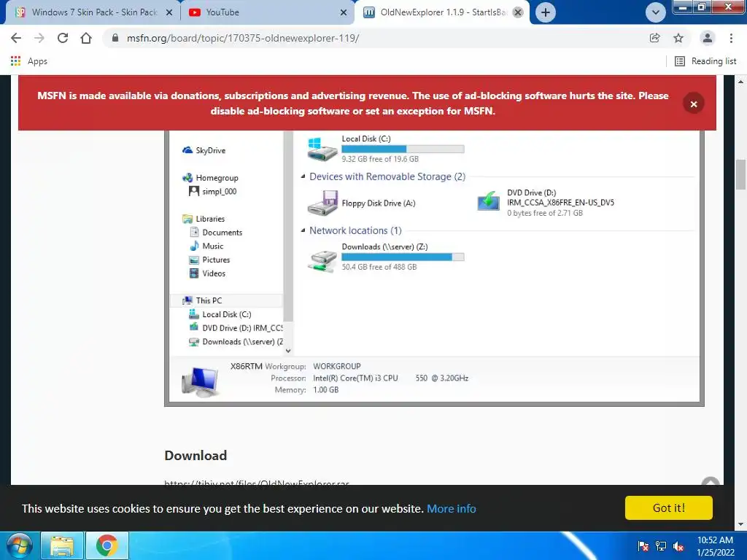
Task: Click the Local Disk (C:) usage bar
Action: click(x=403, y=149)
